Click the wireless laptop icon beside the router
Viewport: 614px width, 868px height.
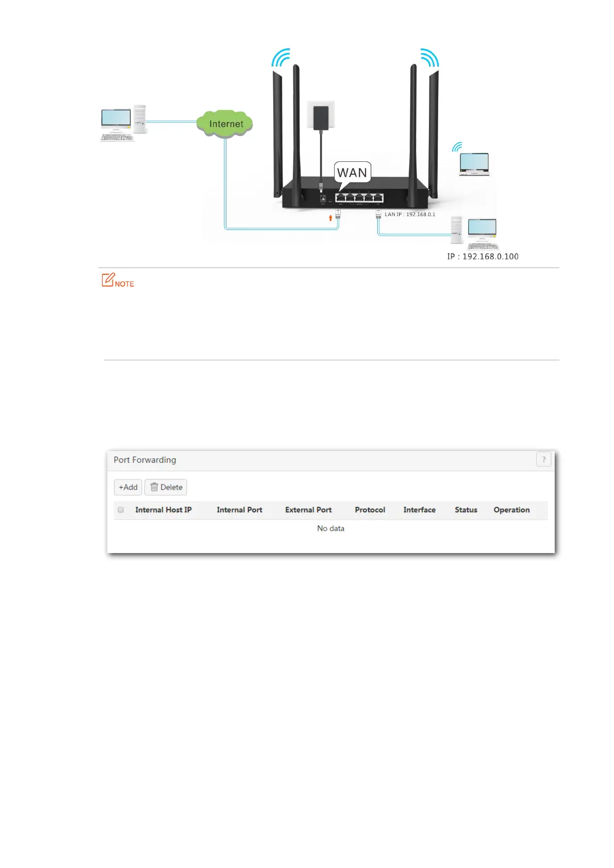(x=474, y=164)
